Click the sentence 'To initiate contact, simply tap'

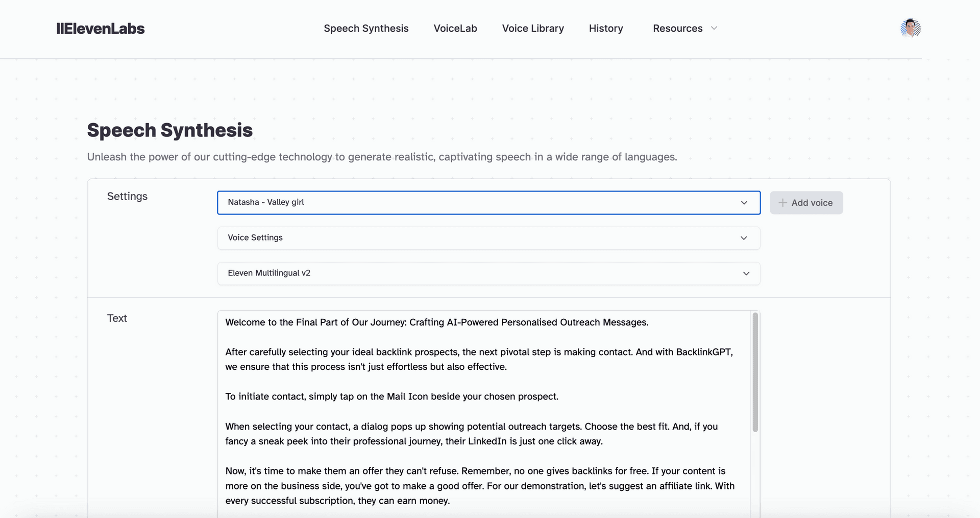(x=392, y=396)
